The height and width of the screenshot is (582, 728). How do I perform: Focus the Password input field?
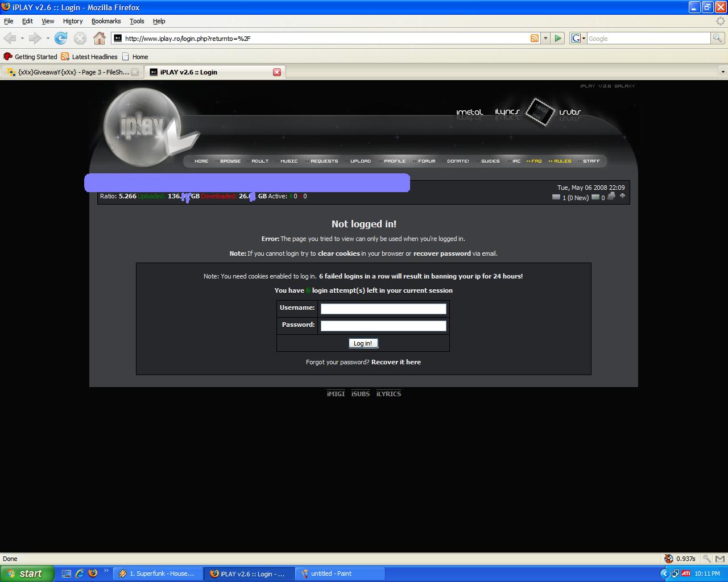383,326
